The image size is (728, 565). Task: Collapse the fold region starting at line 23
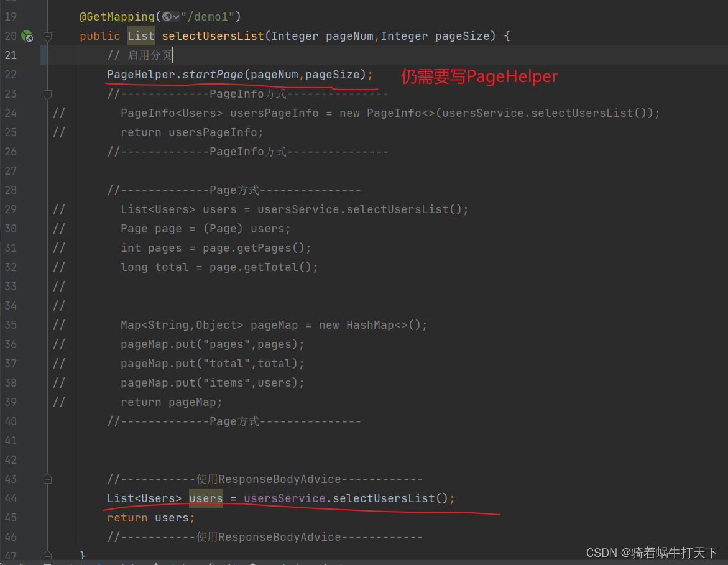click(x=47, y=93)
